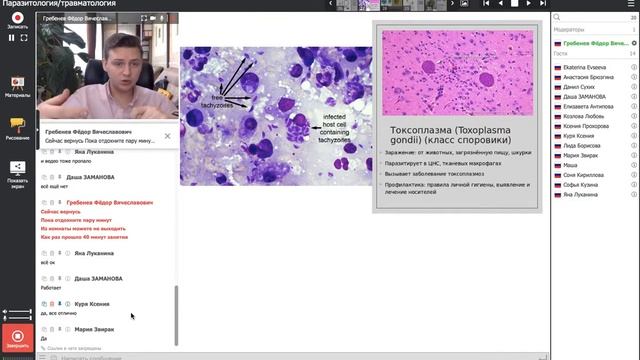
Task: Open info for Ekaterina Evseeva
Action: [634, 67]
